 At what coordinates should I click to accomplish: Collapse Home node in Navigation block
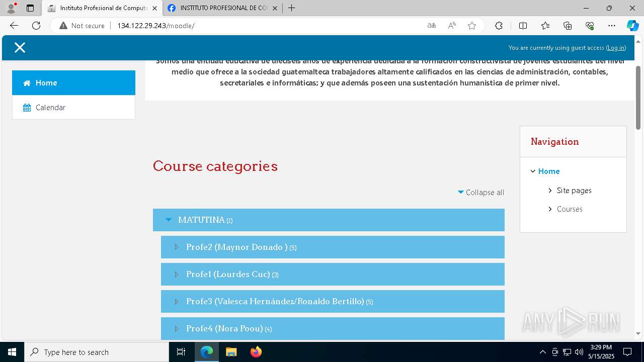tap(533, 171)
